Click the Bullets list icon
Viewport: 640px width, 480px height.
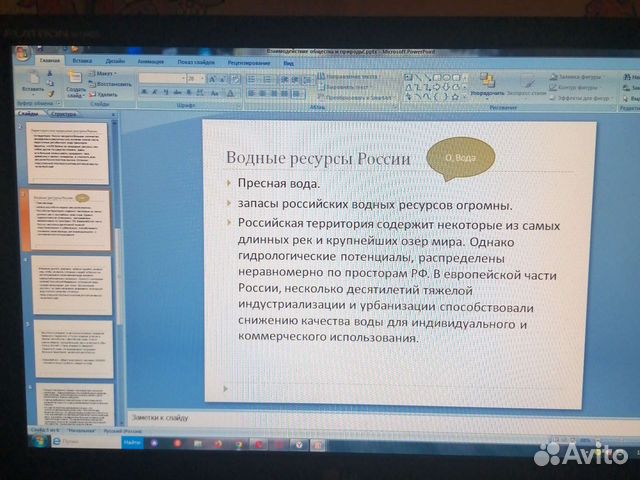tap(253, 80)
